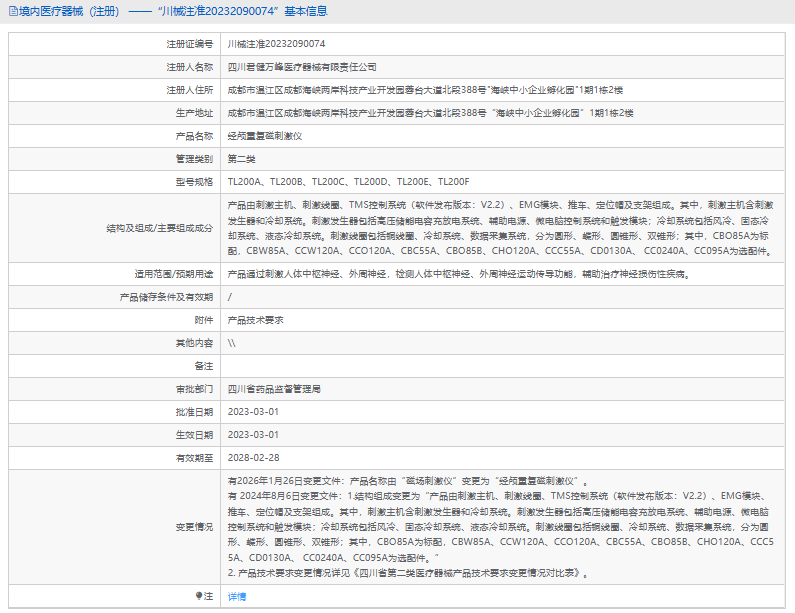This screenshot has height=613, width=795.
Task: Click the 其他内容 label
Action: pos(194,343)
